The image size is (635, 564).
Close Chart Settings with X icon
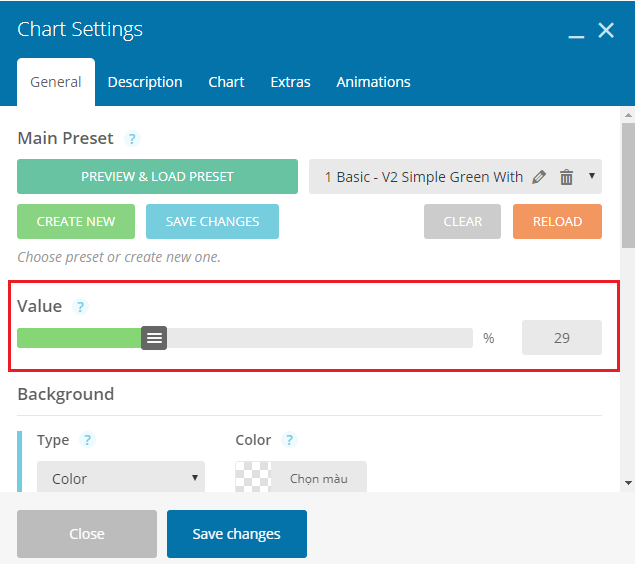pos(606,30)
